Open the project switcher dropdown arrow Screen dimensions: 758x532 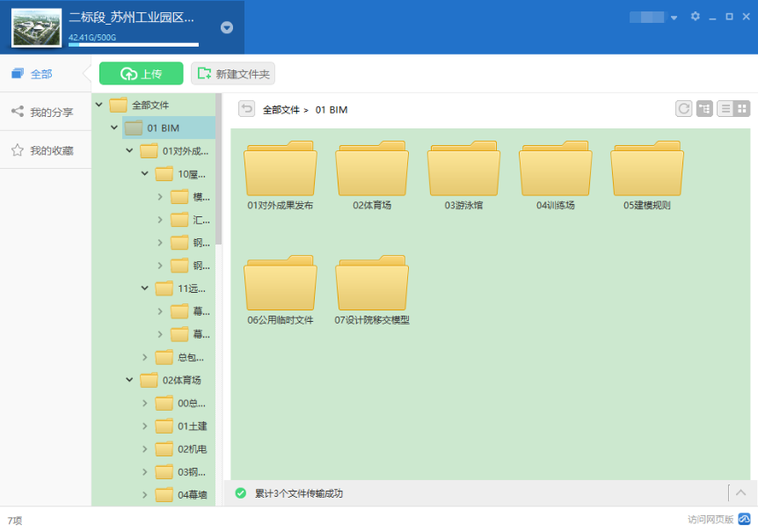[x=227, y=27]
